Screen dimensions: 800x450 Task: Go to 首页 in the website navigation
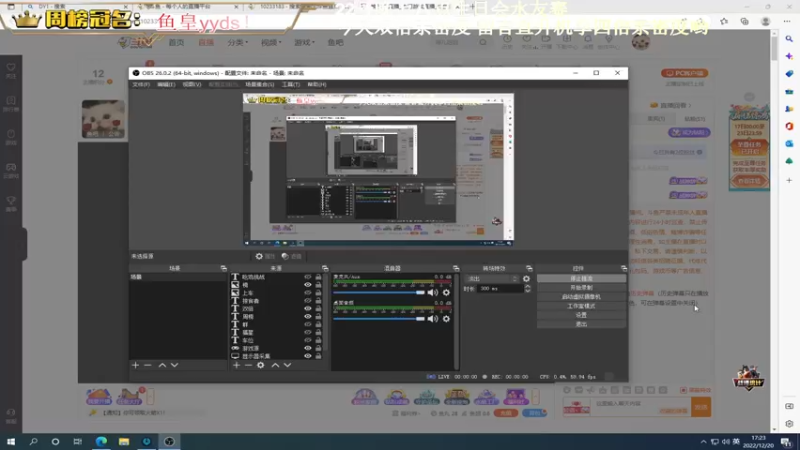pyautogui.click(x=176, y=42)
